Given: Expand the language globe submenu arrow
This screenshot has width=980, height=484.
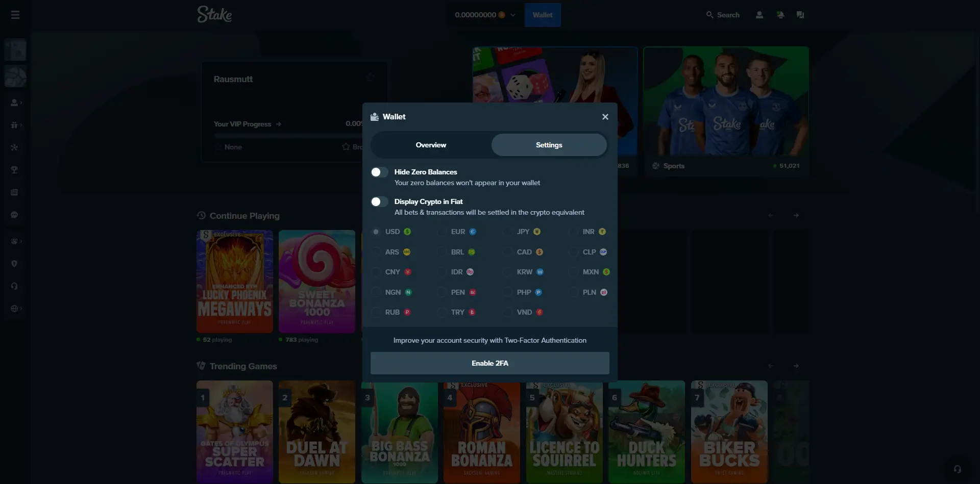Looking at the screenshot, I should coord(21,309).
